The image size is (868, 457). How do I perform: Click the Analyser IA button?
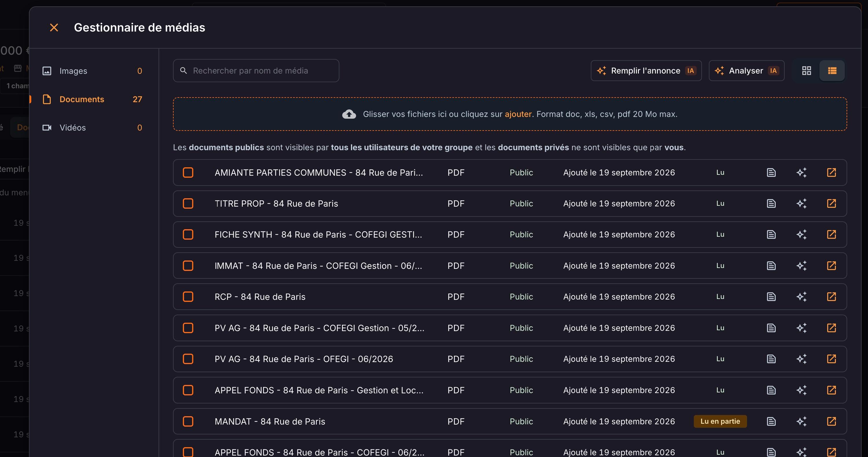click(746, 71)
